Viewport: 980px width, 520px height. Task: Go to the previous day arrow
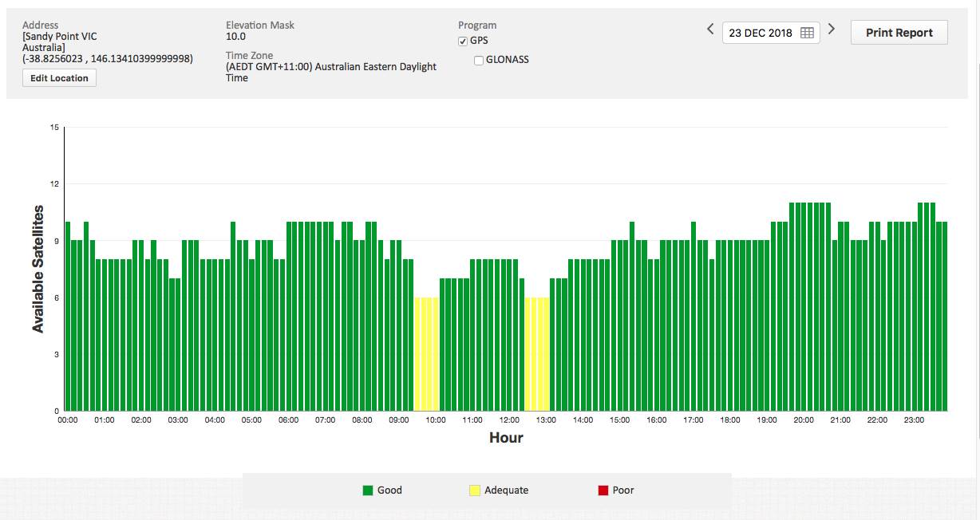(710, 30)
